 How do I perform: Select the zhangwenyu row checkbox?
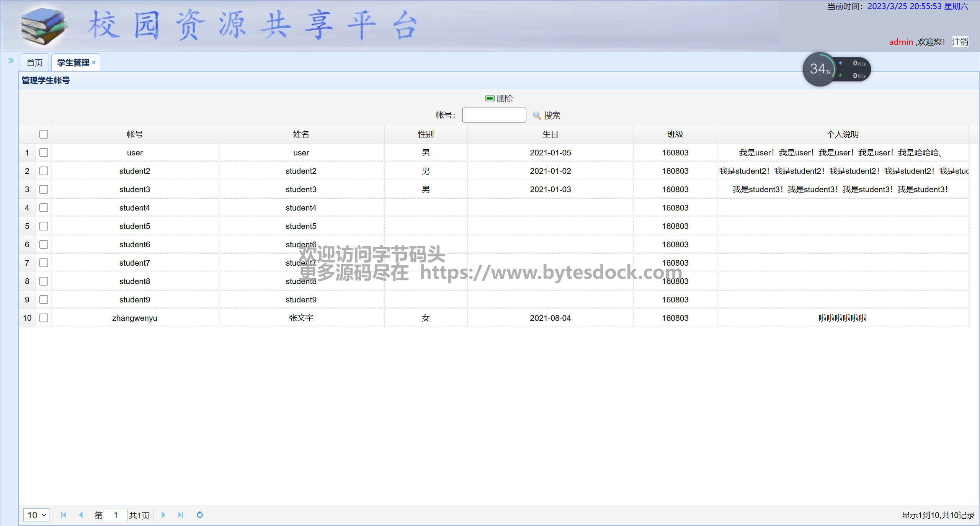44,318
